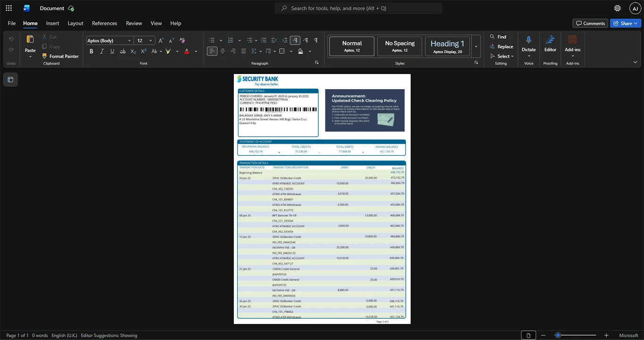The image size is (644, 340).
Task: Toggle bold formatting
Action: pos(91,51)
